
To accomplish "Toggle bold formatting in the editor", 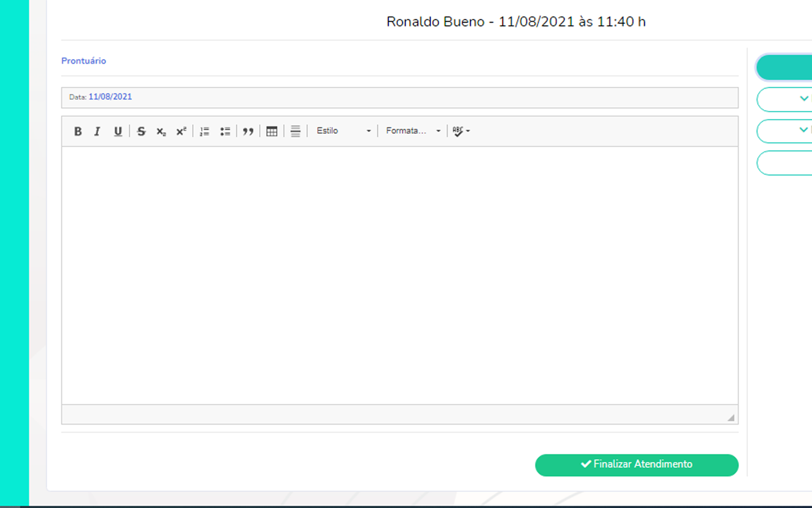I will point(78,131).
